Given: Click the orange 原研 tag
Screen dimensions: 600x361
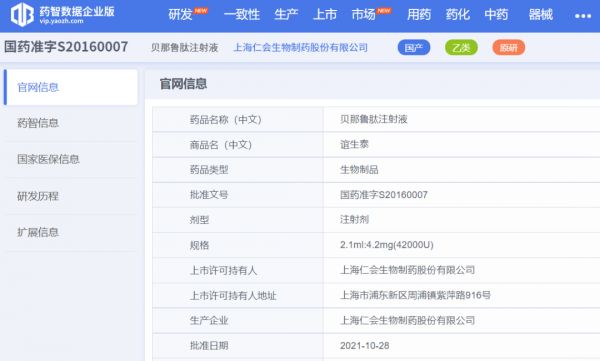Looking at the screenshot, I should [x=509, y=47].
